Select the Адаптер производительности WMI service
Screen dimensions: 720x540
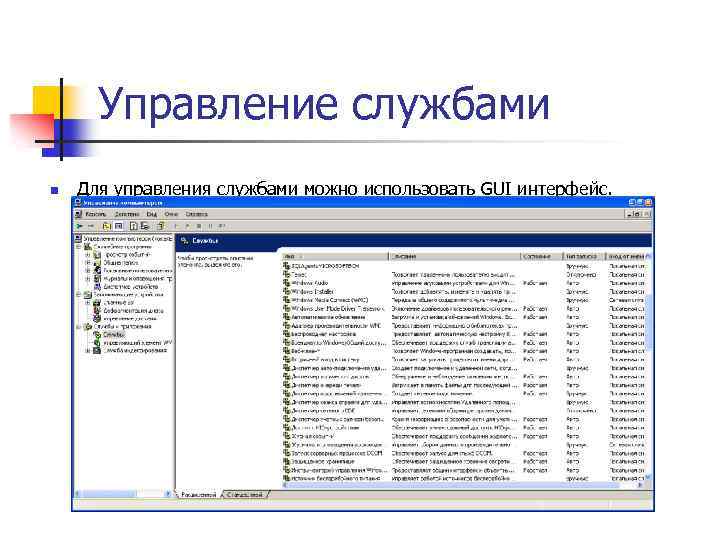tap(464, 326)
